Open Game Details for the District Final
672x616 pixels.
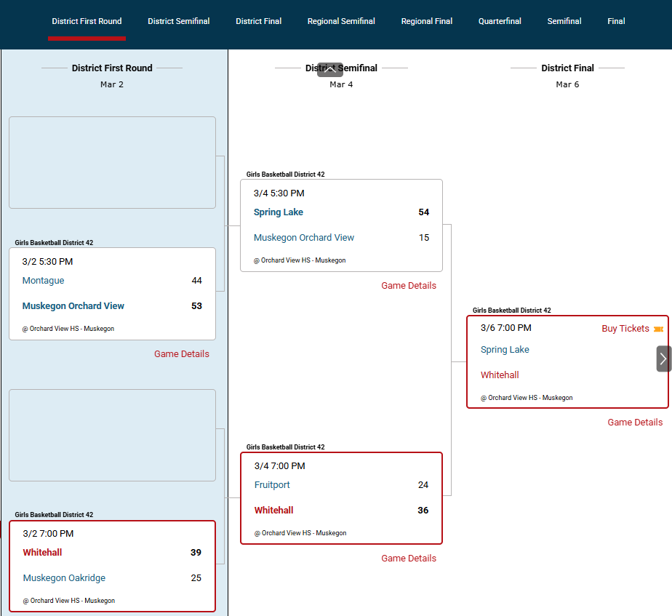635,423
